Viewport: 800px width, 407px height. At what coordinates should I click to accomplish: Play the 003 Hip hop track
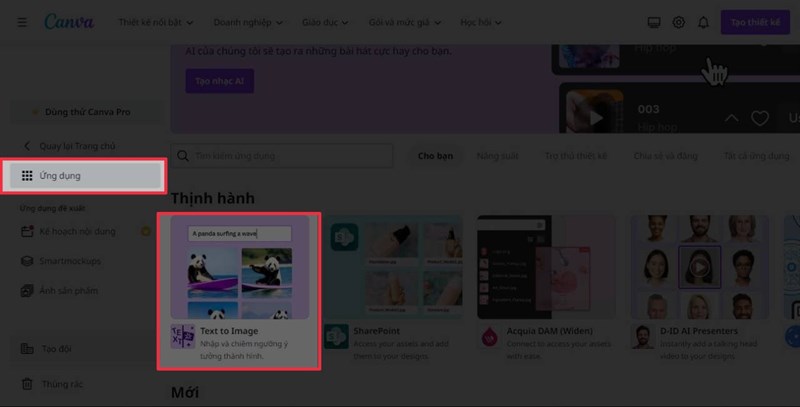point(595,118)
